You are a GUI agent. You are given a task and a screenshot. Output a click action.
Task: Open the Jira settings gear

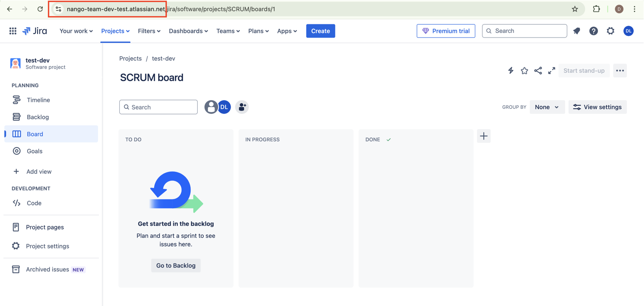[x=611, y=31]
